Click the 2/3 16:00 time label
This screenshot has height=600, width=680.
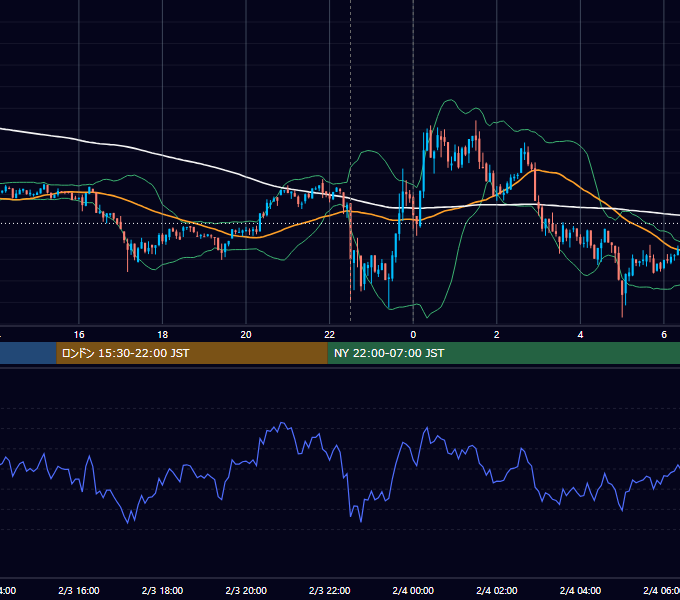coord(79,590)
